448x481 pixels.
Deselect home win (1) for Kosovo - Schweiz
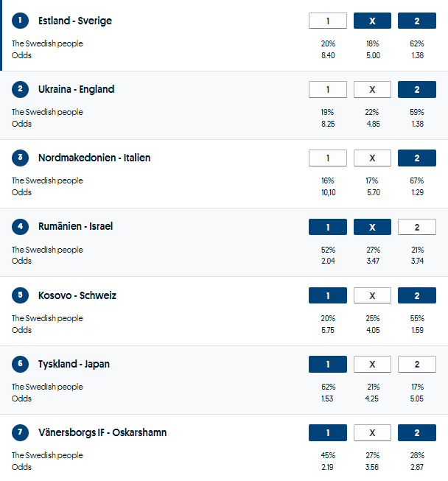(328, 295)
